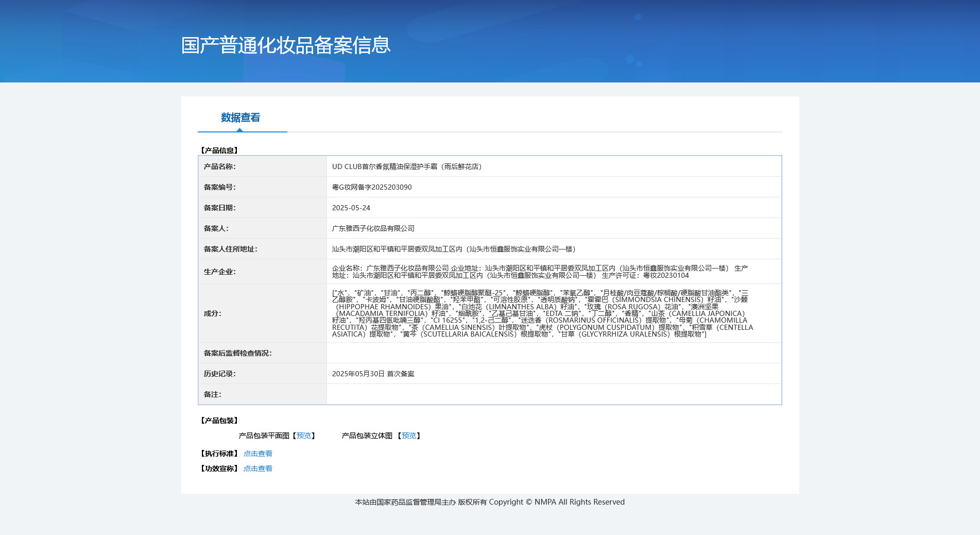
Task: Click the 备案人住所地址 address value
Action: [x=453, y=249]
